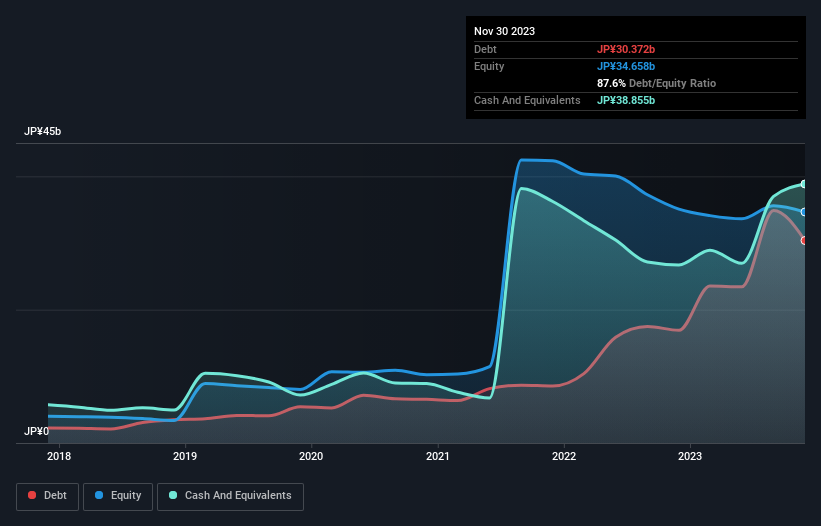821x526 pixels.
Task: Click the 2019 x-axis label
Action: pyautogui.click(x=185, y=456)
